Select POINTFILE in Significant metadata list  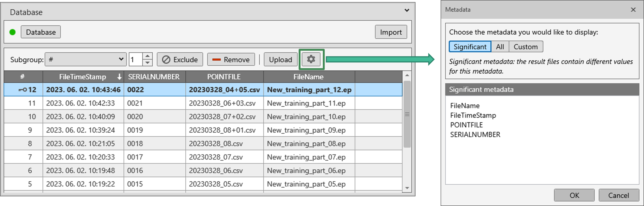(x=466, y=125)
